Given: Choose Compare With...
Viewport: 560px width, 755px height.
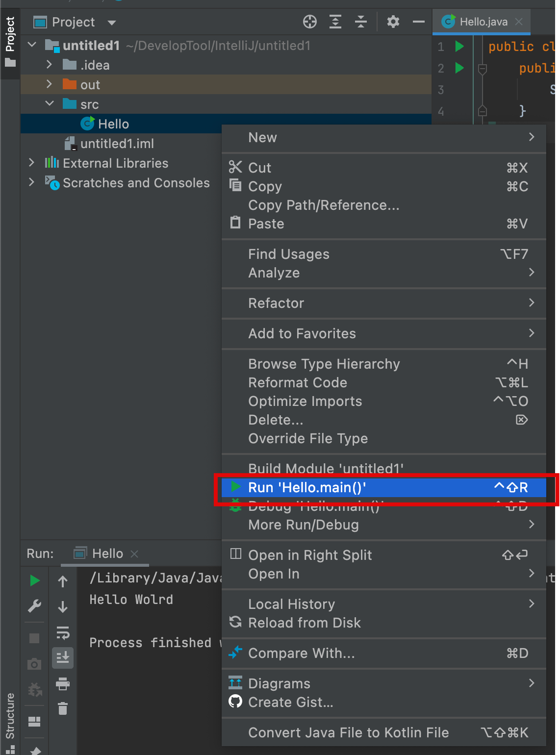Looking at the screenshot, I should pyautogui.click(x=384, y=653).
